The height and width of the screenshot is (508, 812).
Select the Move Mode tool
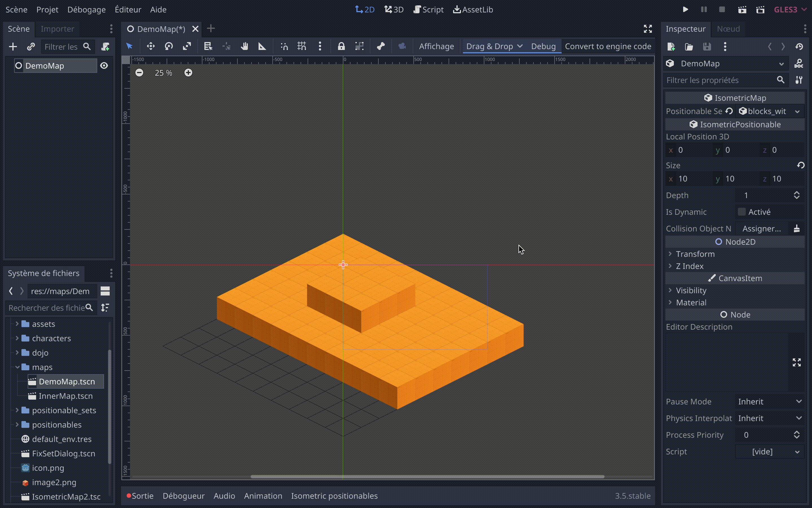151,46
